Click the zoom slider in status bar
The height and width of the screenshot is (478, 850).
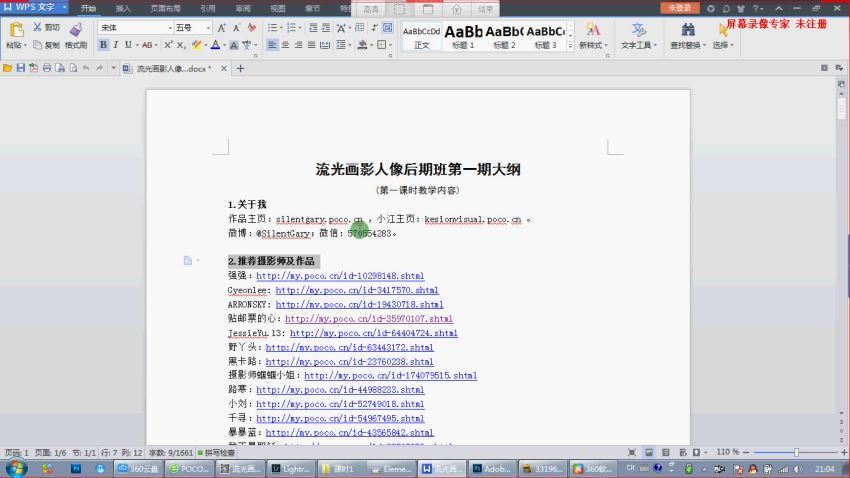tap(795, 453)
